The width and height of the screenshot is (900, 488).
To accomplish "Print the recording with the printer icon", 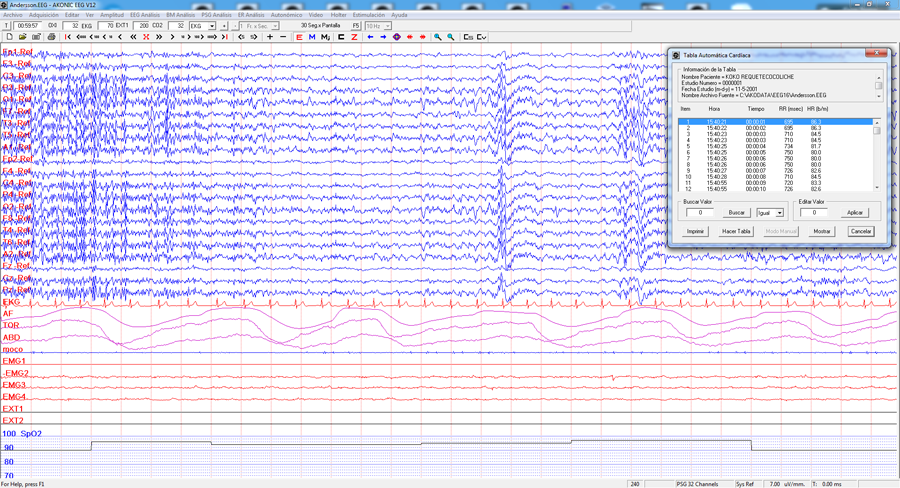I will [x=51, y=37].
